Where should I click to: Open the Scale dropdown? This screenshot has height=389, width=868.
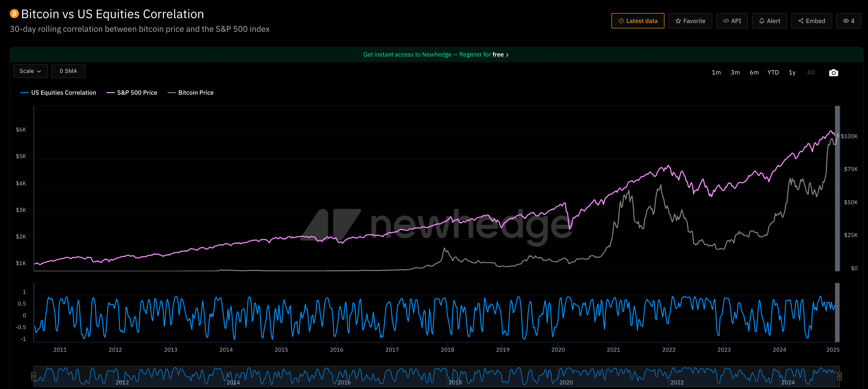(x=30, y=71)
